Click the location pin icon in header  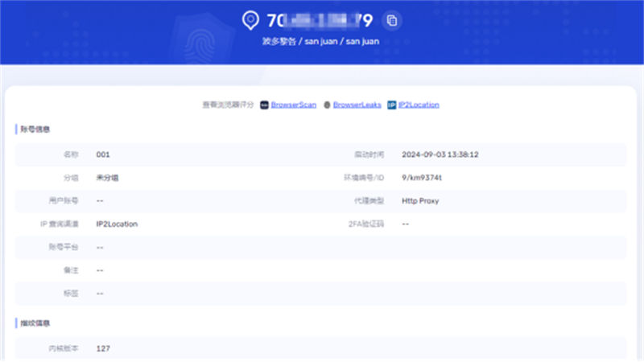(x=250, y=20)
